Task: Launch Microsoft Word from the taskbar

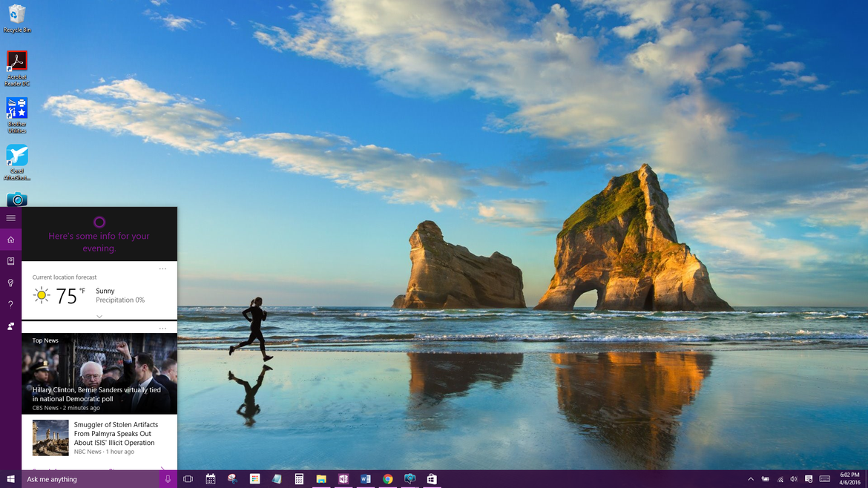Action: point(365,478)
